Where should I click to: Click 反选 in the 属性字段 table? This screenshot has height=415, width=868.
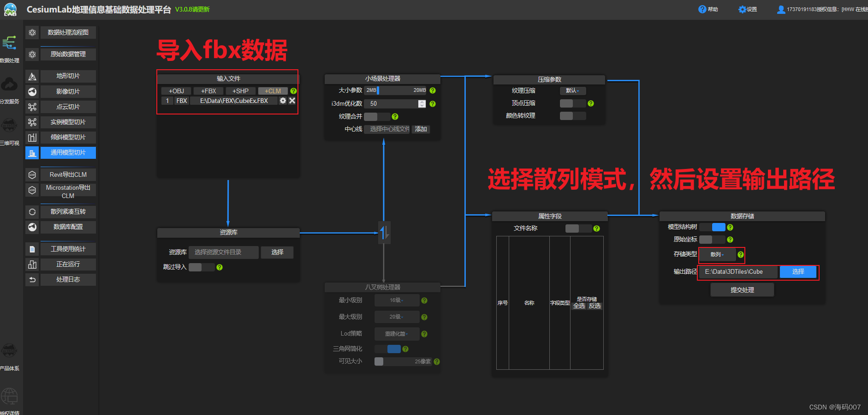[x=595, y=306]
